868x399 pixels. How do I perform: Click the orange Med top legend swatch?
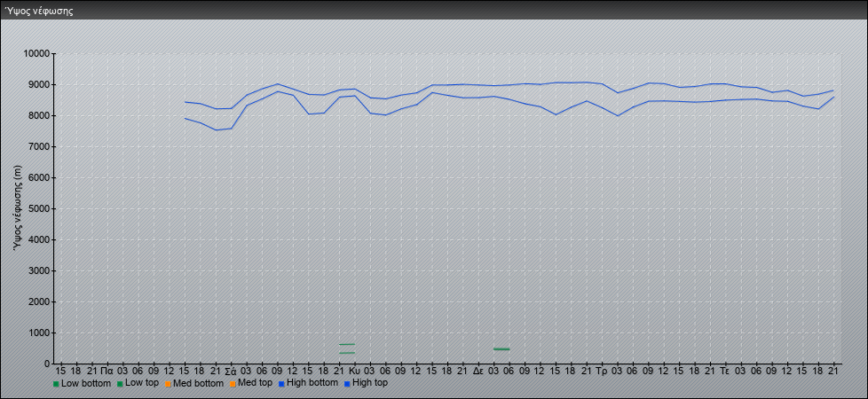tap(233, 384)
